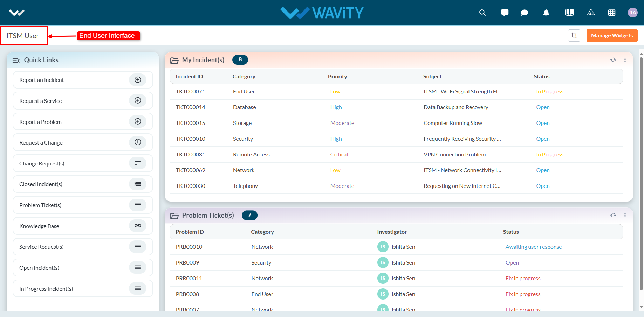
Task: Click the Priority column header
Action: point(337,76)
